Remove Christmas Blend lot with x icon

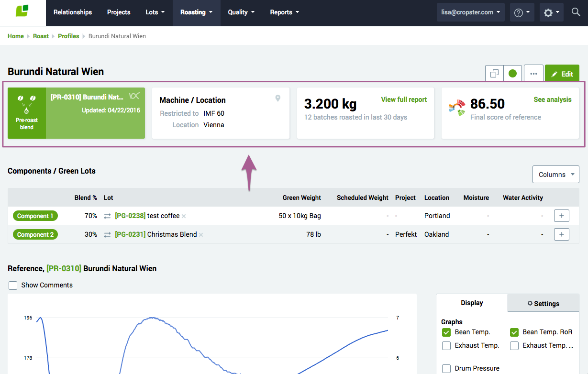point(201,235)
